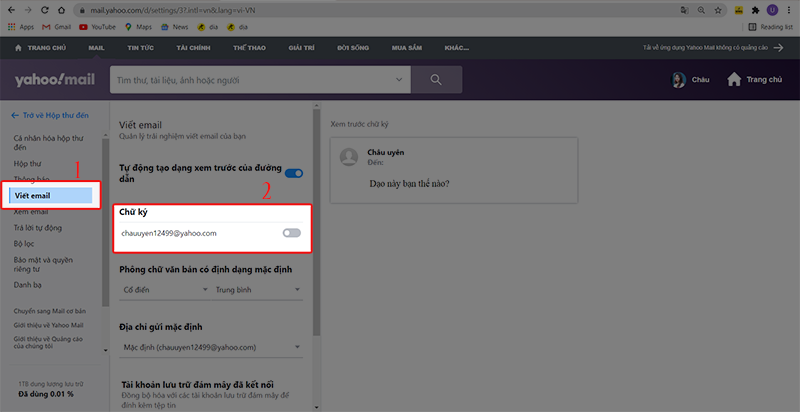Click the Yahoo Mail logo
Image resolution: width=800 pixels, height=412 pixels.
point(55,80)
